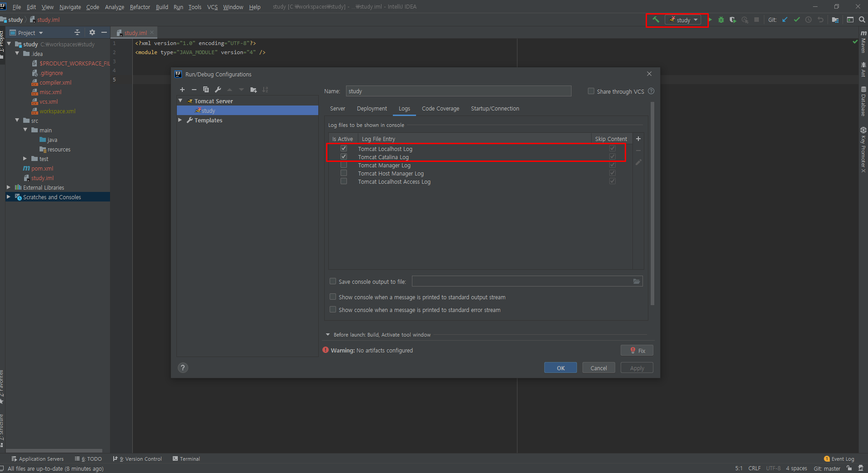Edit templates with the wrench toolbar icon
Screen dimensions: 868x473
pos(218,90)
